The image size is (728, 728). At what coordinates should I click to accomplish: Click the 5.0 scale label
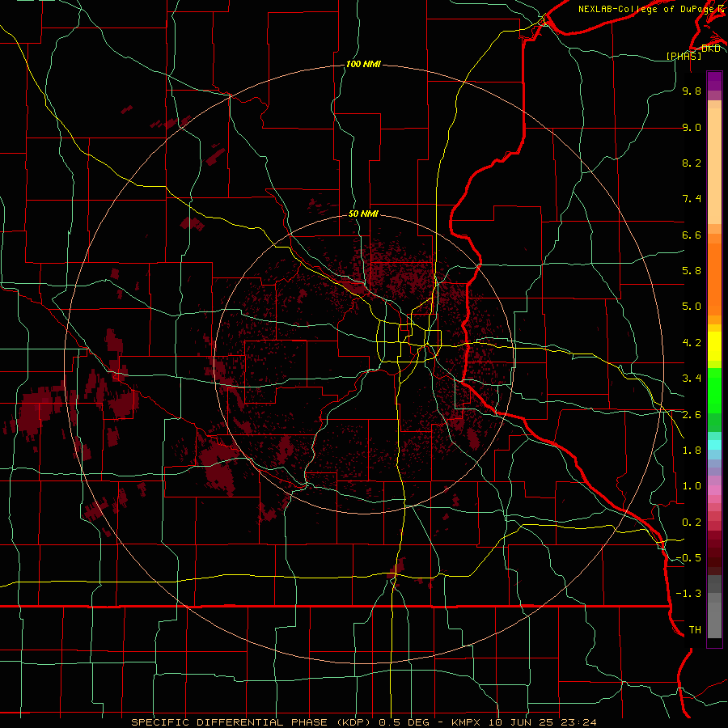692,307
